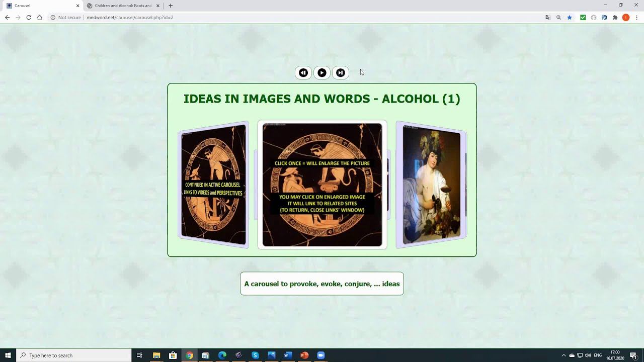Select the left carousel image with yellow text
Image resolution: width=644 pixels, height=362 pixels.
pyautogui.click(x=213, y=185)
